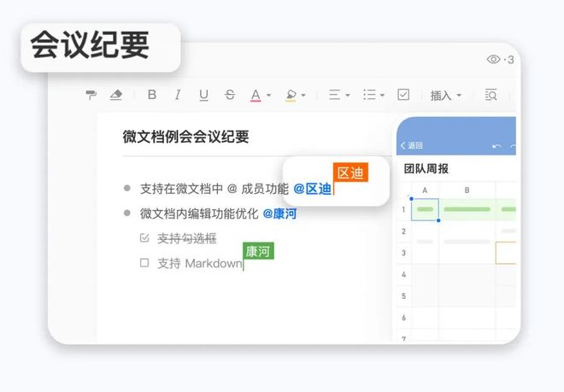This screenshot has width=564, height=392.
Task: Underline the selected text
Action: (x=203, y=95)
